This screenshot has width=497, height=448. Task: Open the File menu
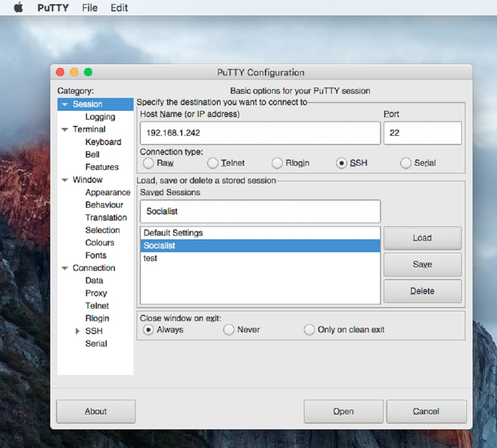[89, 8]
